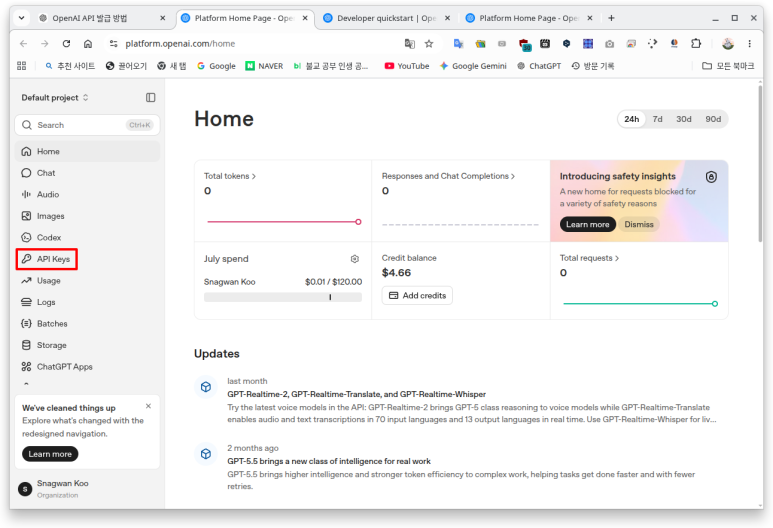
Task: Click Learn more on safety insights card
Action: coord(588,224)
